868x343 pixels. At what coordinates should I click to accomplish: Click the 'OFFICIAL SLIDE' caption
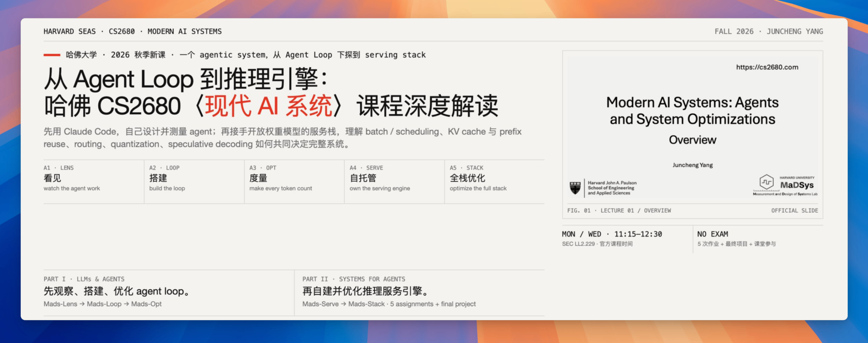[x=794, y=210]
